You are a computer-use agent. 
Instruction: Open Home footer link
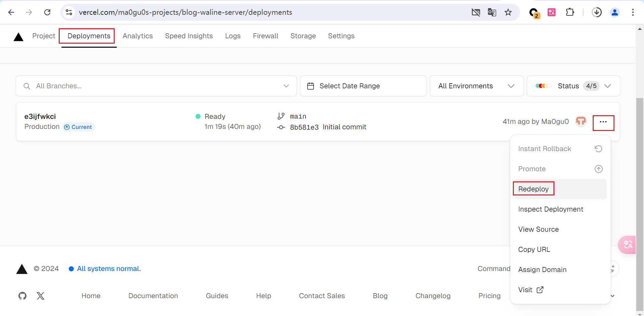pyautogui.click(x=91, y=296)
